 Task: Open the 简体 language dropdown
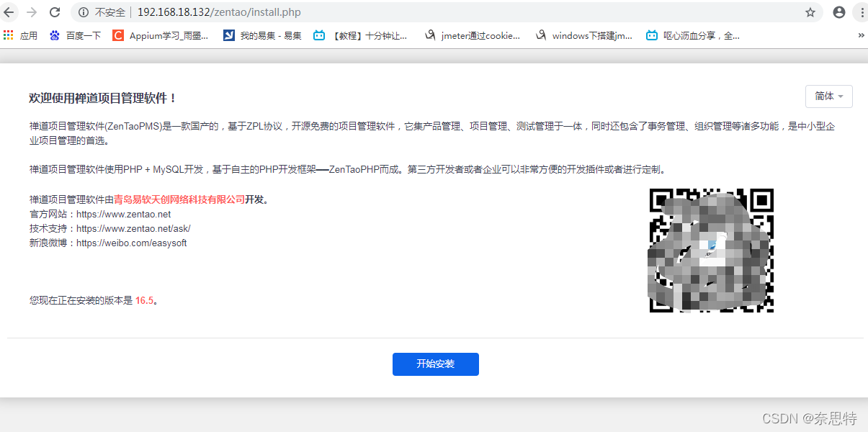point(828,96)
